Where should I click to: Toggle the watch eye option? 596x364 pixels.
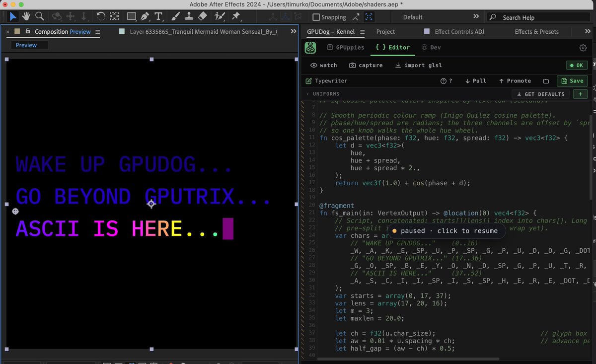323,65
